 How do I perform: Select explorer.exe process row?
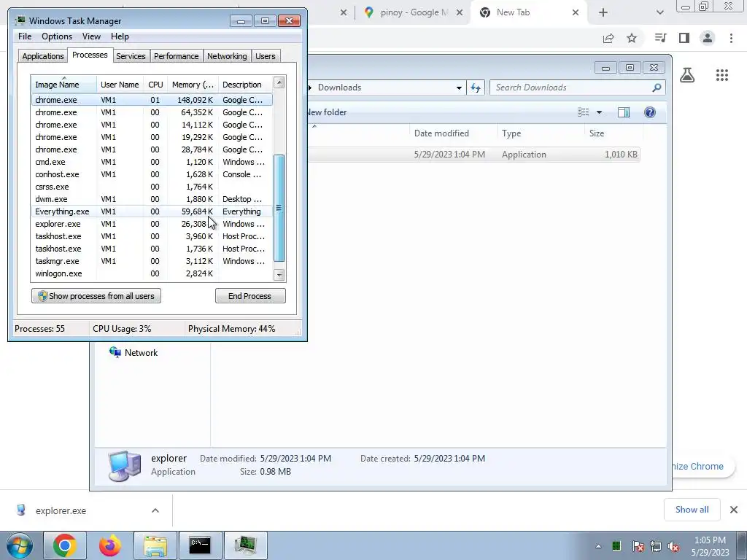pyautogui.click(x=152, y=224)
